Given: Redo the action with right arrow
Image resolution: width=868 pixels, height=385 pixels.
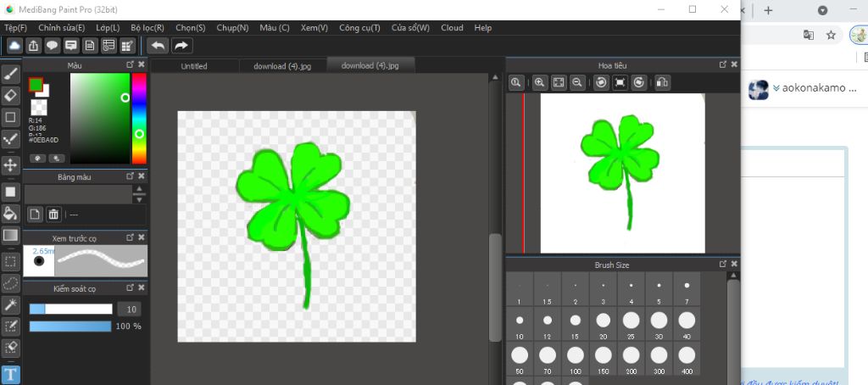Looking at the screenshot, I should point(181,46).
